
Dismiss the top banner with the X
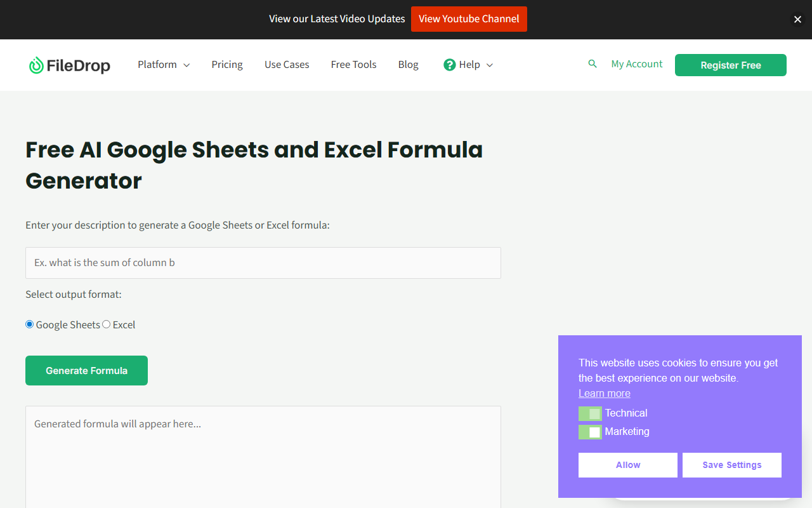(797, 20)
